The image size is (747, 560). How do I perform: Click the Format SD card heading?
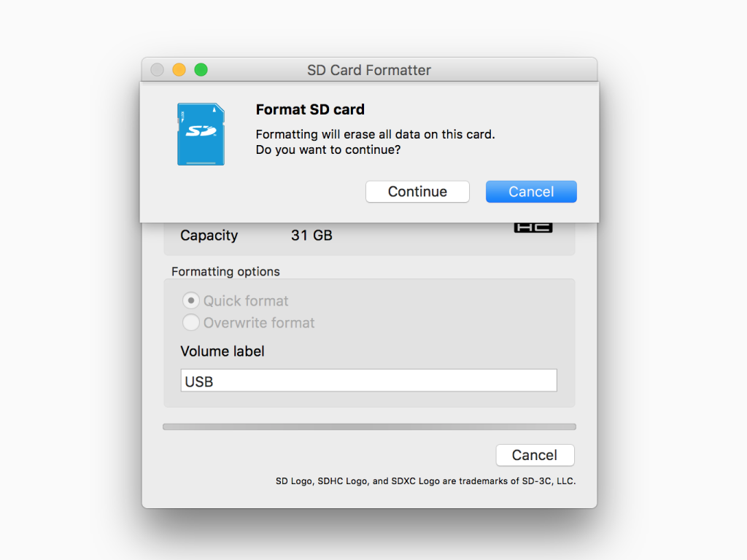[x=310, y=109]
